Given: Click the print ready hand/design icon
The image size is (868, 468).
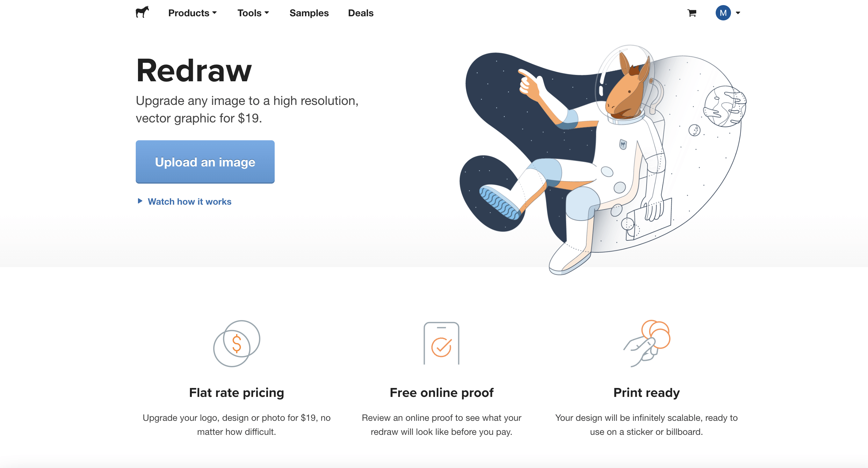Looking at the screenshot, I should pos(646,344).
